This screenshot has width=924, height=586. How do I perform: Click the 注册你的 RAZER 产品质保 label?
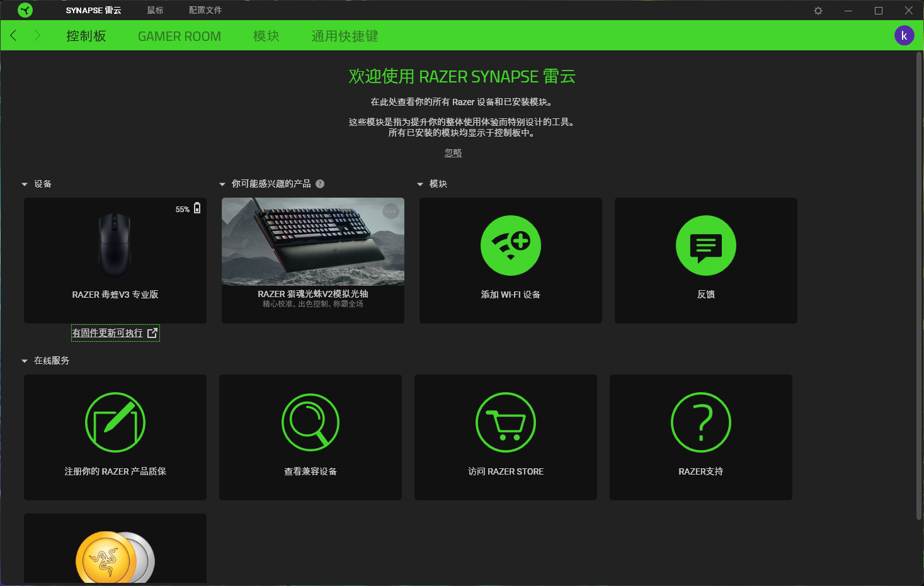[x=115, y=471]
